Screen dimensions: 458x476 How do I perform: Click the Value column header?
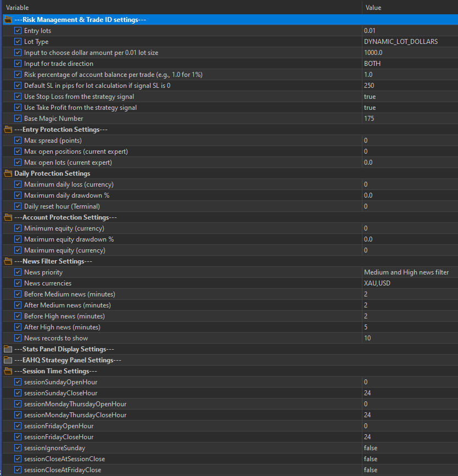(372, 8)
